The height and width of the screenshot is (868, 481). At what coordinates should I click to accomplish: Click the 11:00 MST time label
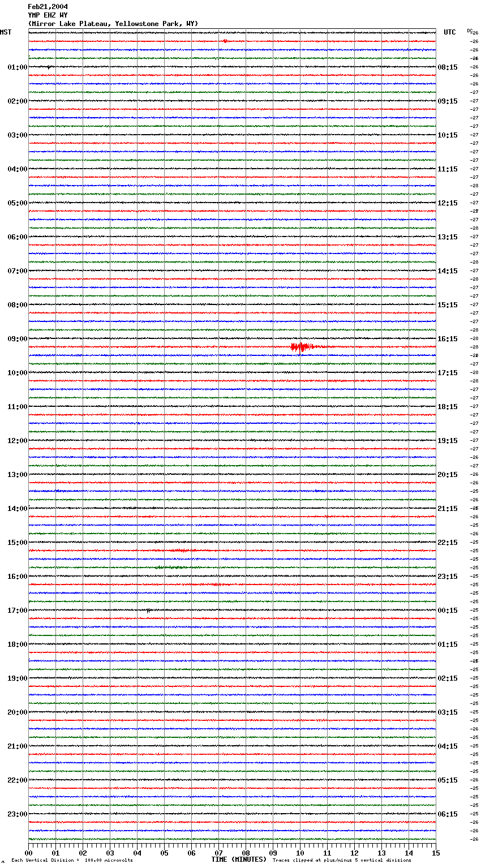[18, 407]
